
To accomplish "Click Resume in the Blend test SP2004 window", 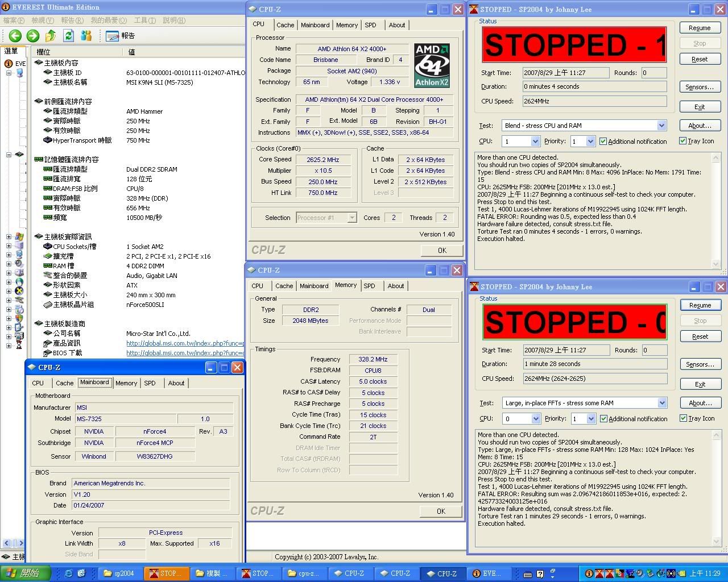I will tap(700, 28).
